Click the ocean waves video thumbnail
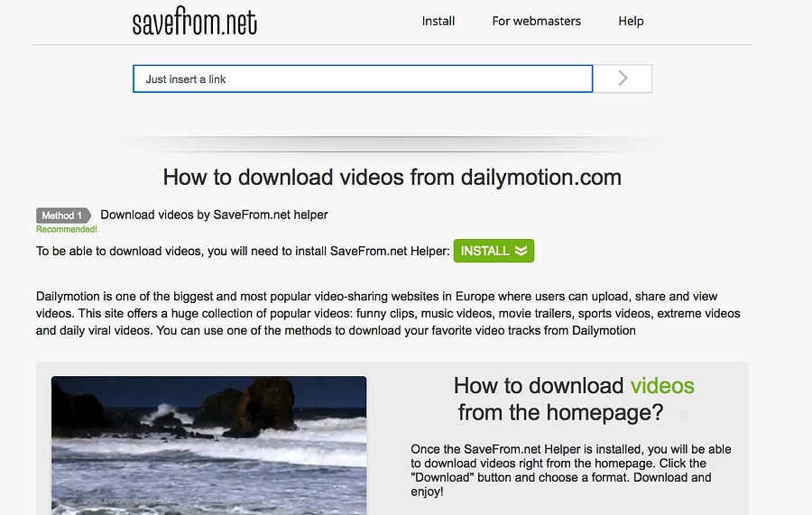This screenshot has width=812, height=515. [x=208, y=446]
